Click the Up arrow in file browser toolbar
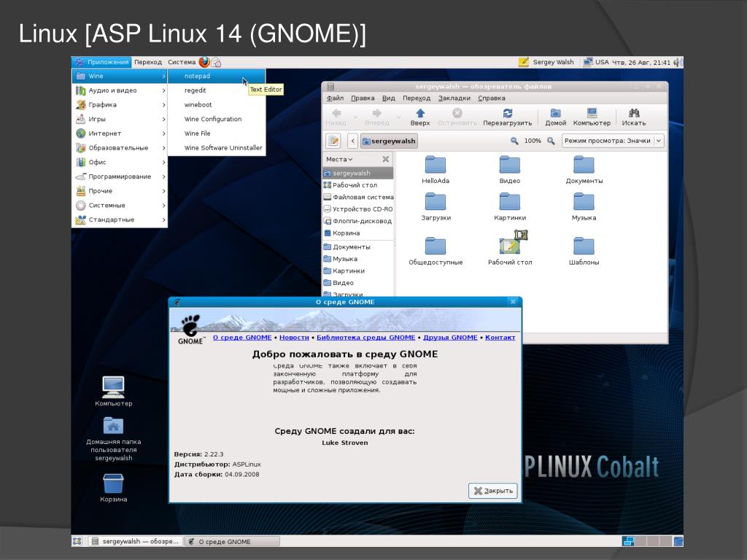747x560 pixels. click(x=419, y=117)
